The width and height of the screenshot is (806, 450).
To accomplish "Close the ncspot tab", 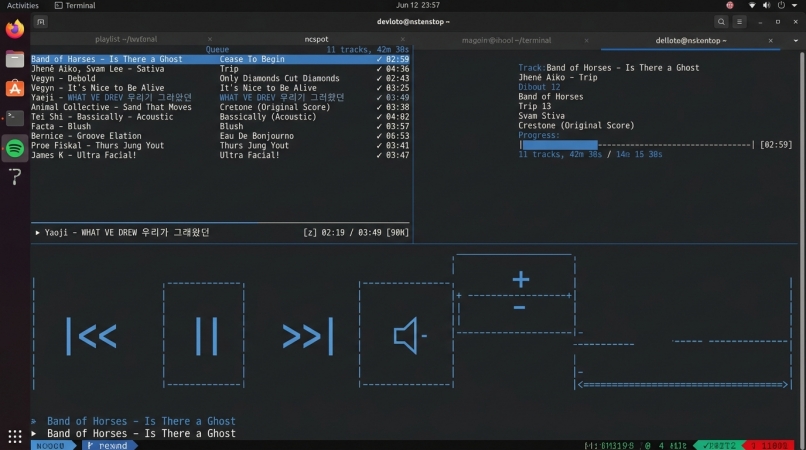I will (x=402, y=39).
